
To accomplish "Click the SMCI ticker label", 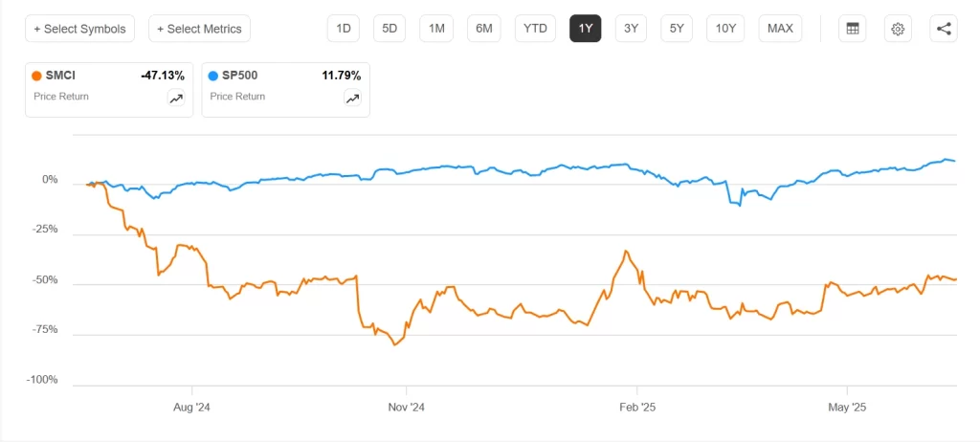I will pyautogui.click(x=61, y=76).
